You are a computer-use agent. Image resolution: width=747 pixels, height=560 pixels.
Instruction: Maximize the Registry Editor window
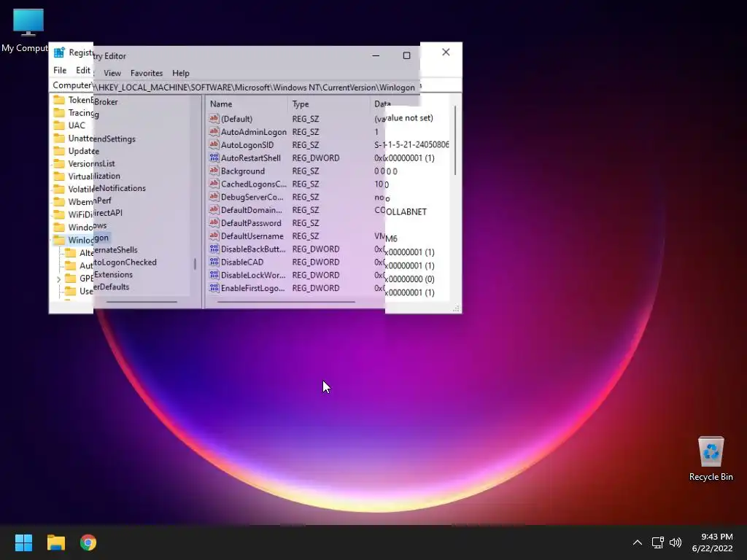[x=406, y=55]
